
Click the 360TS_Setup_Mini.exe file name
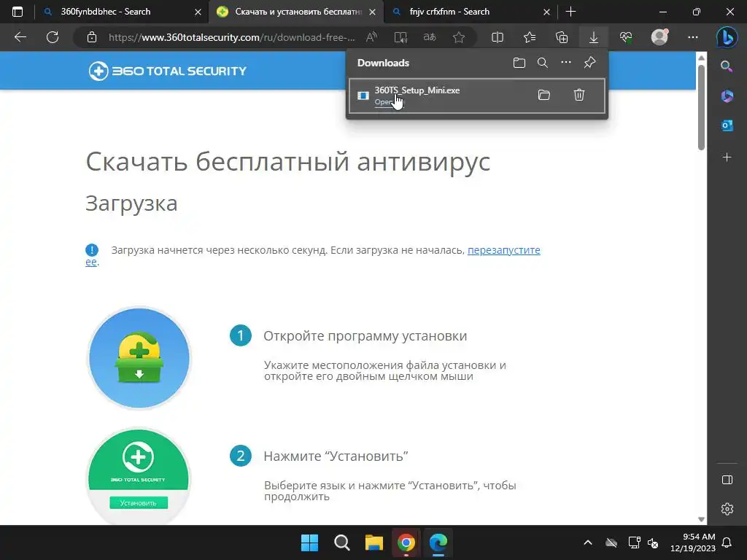[417, 90]
